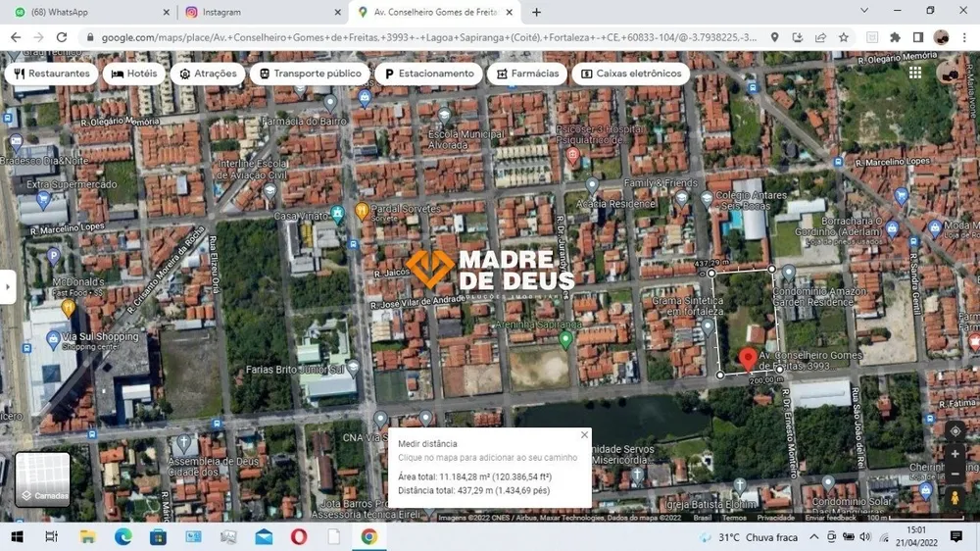Launch Microsoft Edge from taskbar
The height and width of the screenshot is (551, 980).
tap(123, 537)
